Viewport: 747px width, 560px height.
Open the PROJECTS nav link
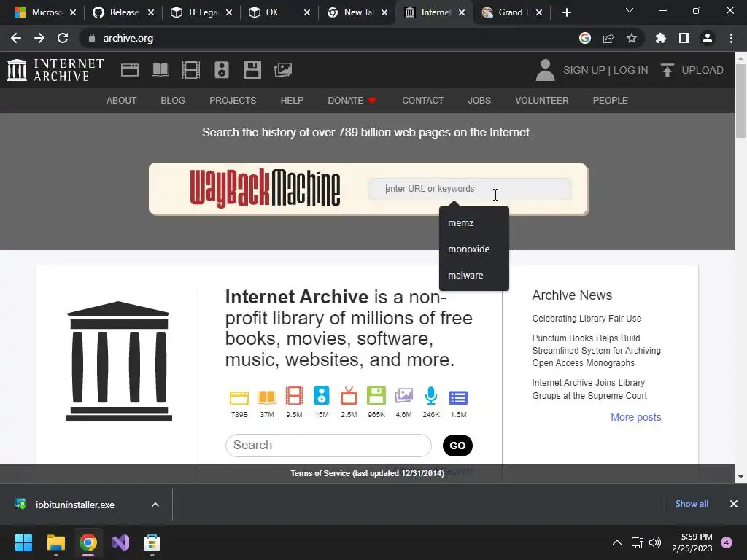tap(233, 101)
